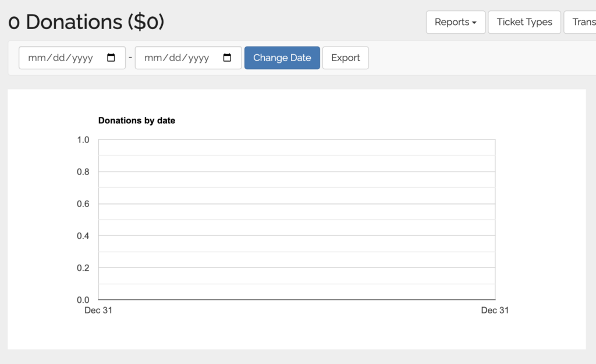Open the end date calendar picker icon
This screenshot has width=596, height=364.
coord(228,58)
